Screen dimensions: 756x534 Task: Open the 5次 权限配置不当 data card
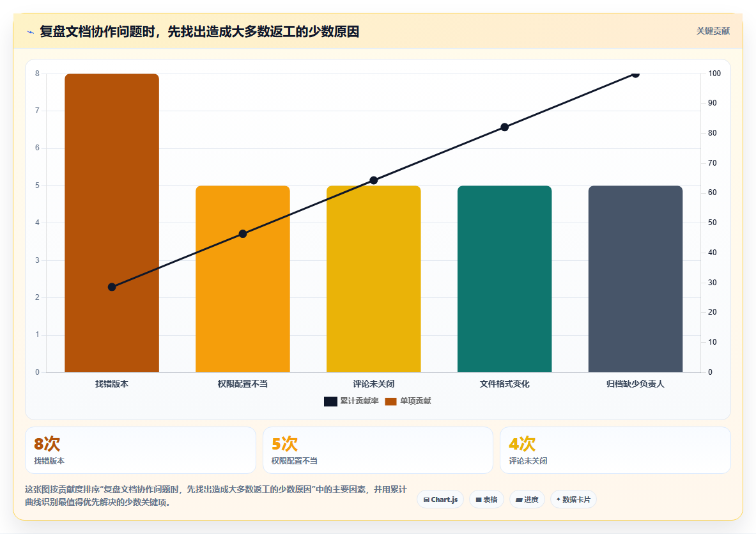coord(378,450)
